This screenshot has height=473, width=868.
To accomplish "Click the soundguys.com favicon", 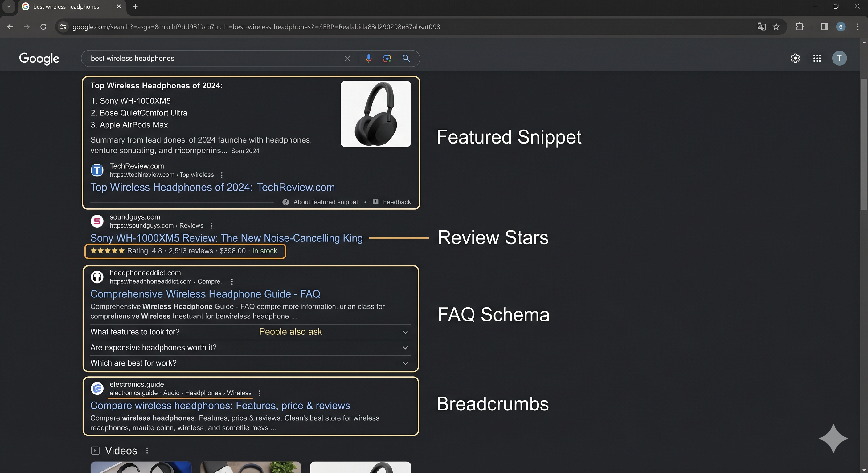I will coord(97,221).
